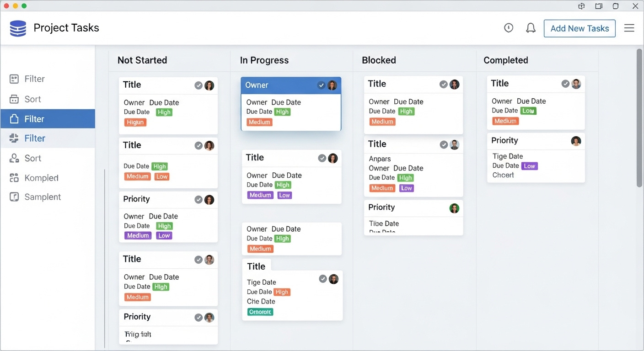Click the In Progress column header
The width and height of the screenshot is (644, 351).
[264, 60]
